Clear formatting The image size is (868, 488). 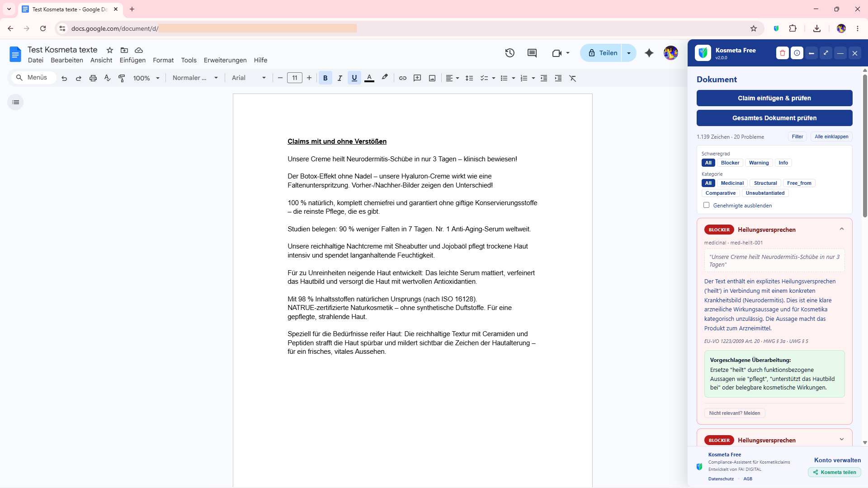pos(573,78)
